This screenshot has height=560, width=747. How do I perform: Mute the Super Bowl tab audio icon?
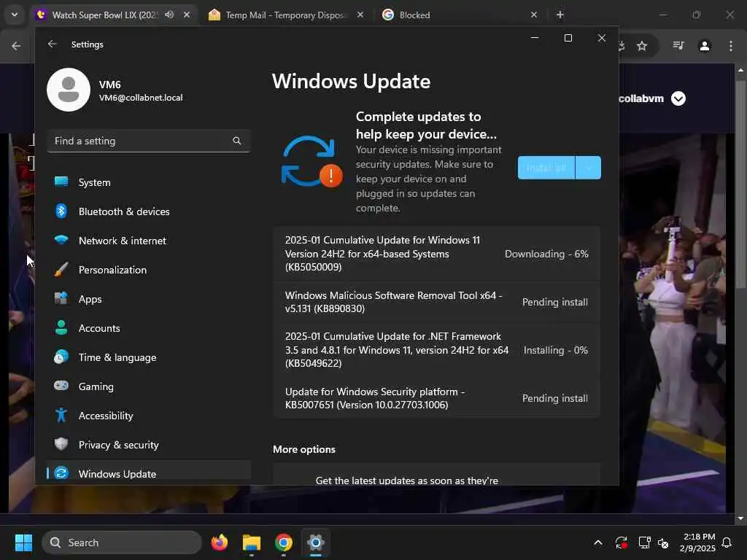click(169, 15)
